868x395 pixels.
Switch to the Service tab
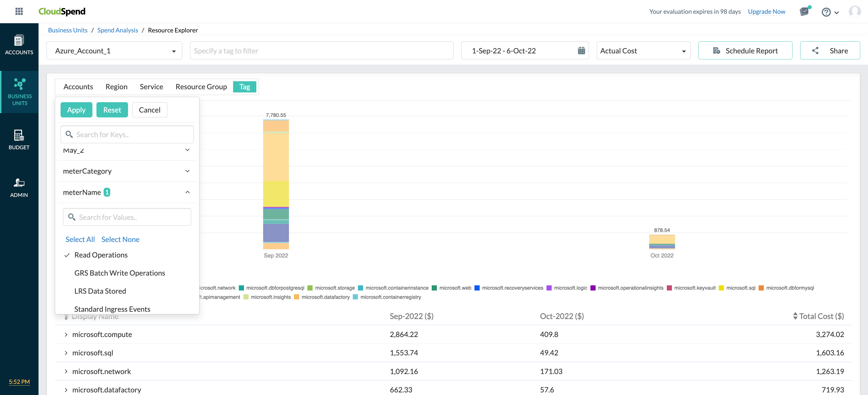pyautogui.click(x=151, y=87)
